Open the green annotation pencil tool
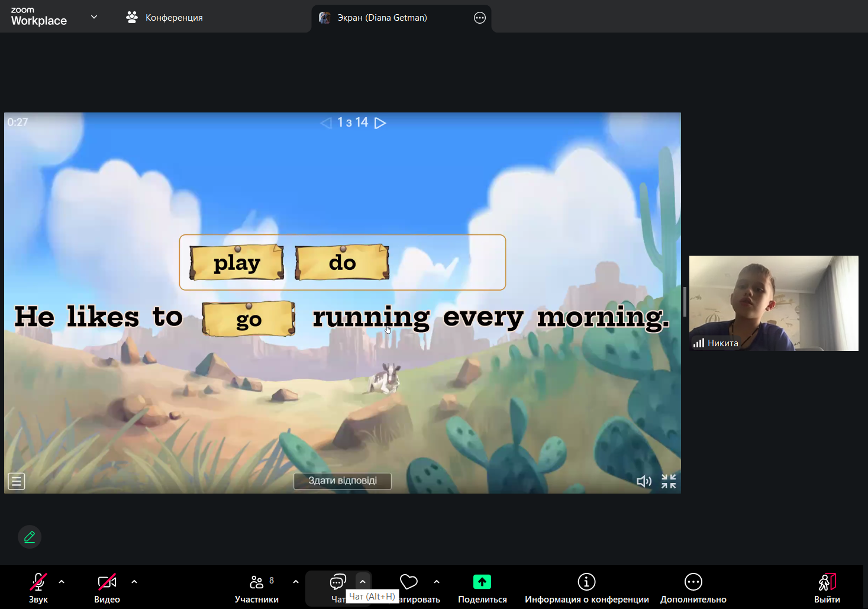Image resolution: width=868 pixels, height=609 pixels. pos(30,537)
